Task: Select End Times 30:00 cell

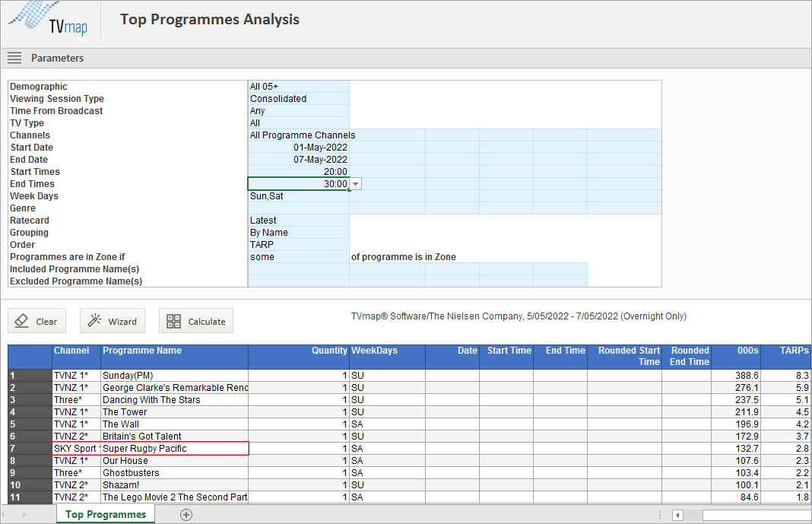Action: click(299, 184)
